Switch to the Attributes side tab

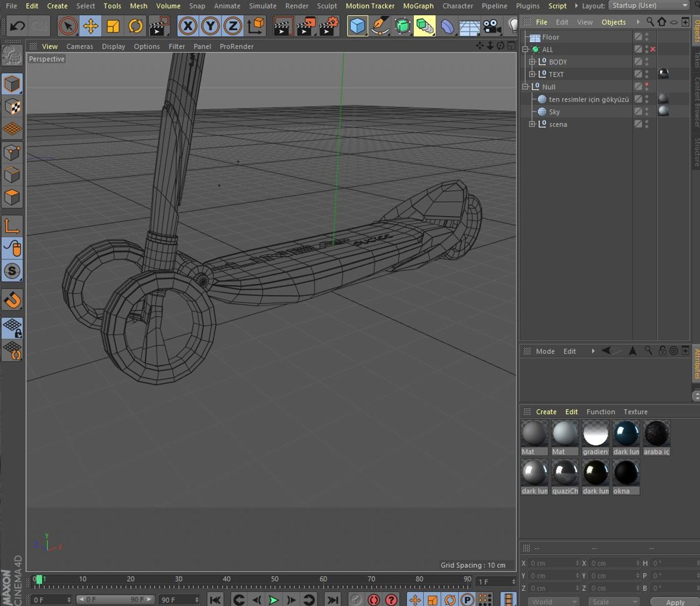click(x=697, y=364)
